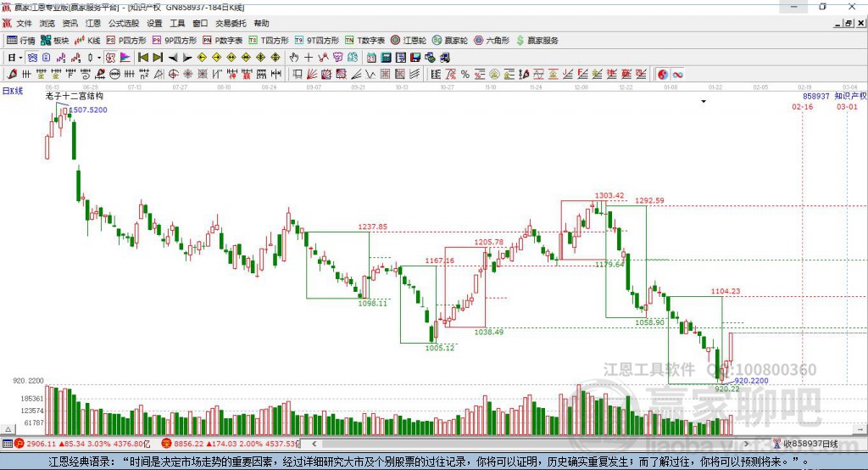The height and width of the screenshot is (470, 868).
Task: Select the crosshair cursor tool
Action: [309, 58]
